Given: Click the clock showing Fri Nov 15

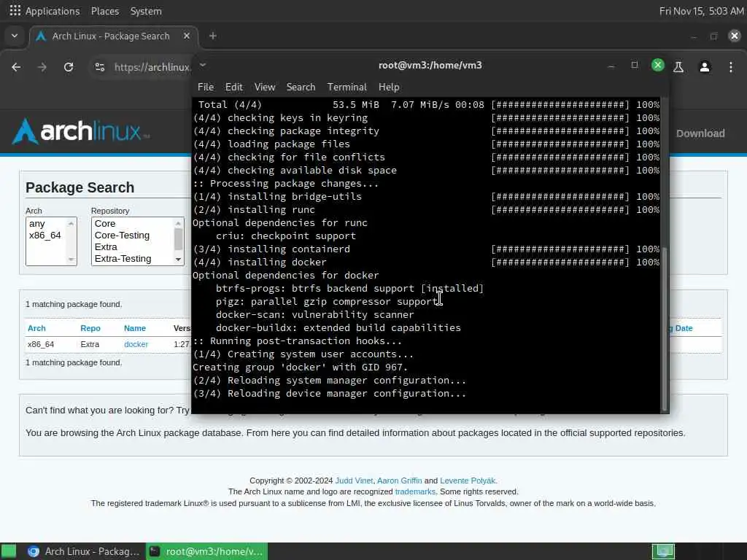Looking at the screenshot, I should 701,11.
